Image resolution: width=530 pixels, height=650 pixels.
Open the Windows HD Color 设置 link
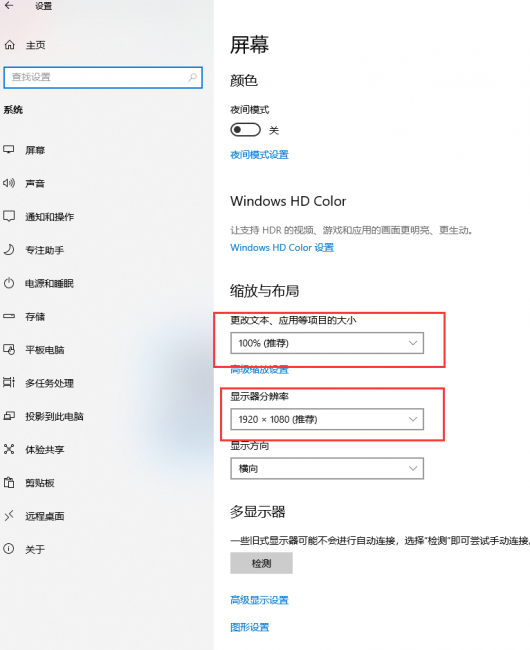[282, 247]
